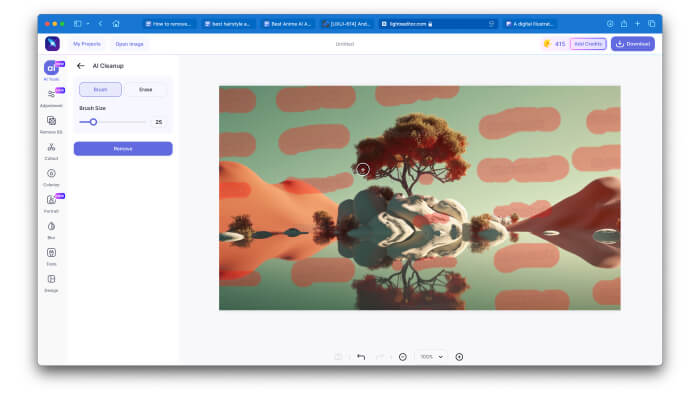700x393 pixels.
Task: Click the Brush Size slider handle
Action: point(93,121)
